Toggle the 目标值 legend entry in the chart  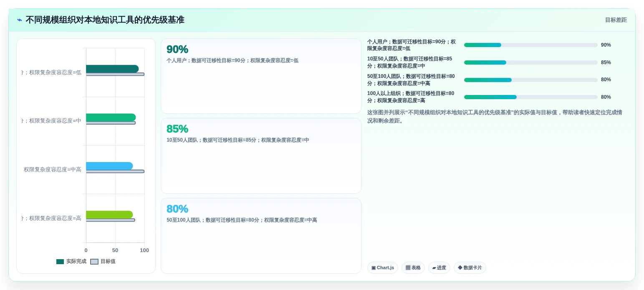[x=103, y=262]
